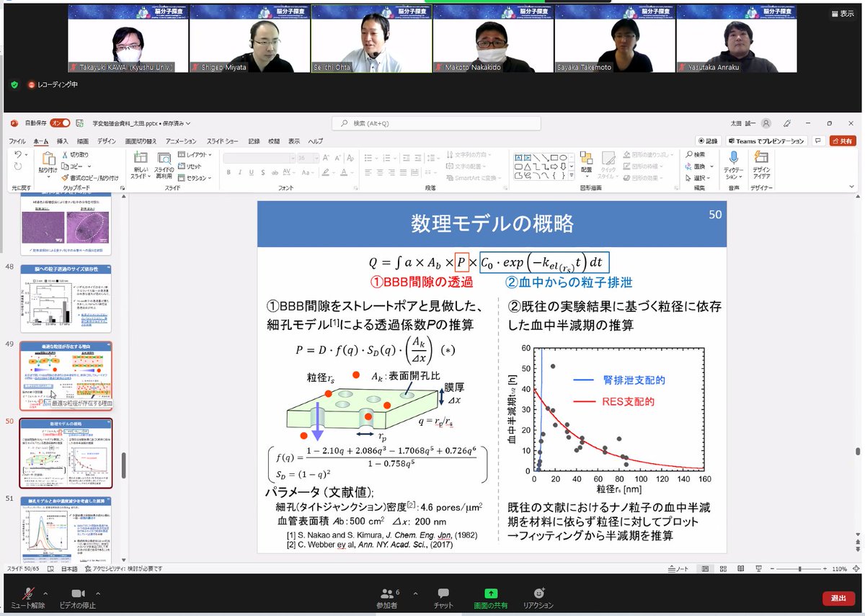Switch to Reading view icon
The image size is (865, 616).
point(742,568)
